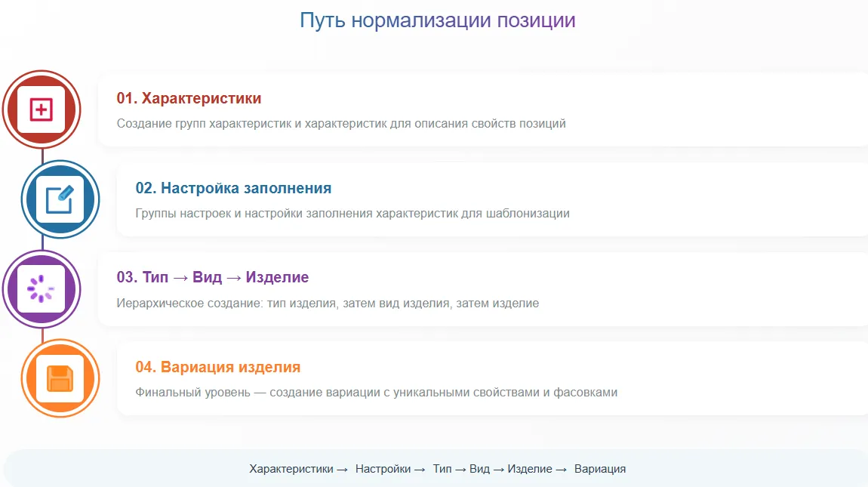Image resolution: width=868 pixels, height=487 pixels.
Task: Open the 03. Тип → Вид → Изделие heading
Action: [213, 277]
